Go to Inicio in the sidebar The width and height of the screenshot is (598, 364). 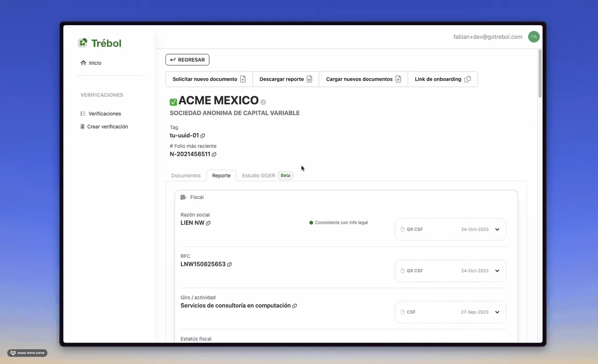95,63
